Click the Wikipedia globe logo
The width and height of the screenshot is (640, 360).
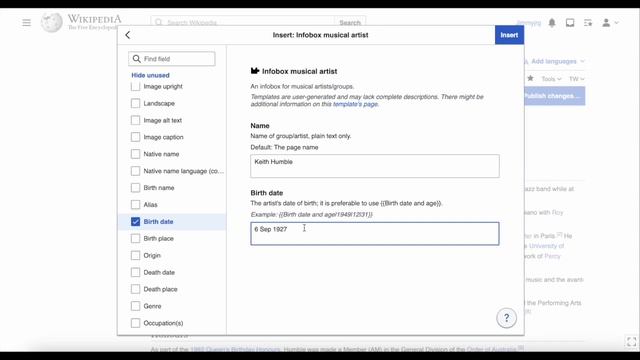pos(51,22)
